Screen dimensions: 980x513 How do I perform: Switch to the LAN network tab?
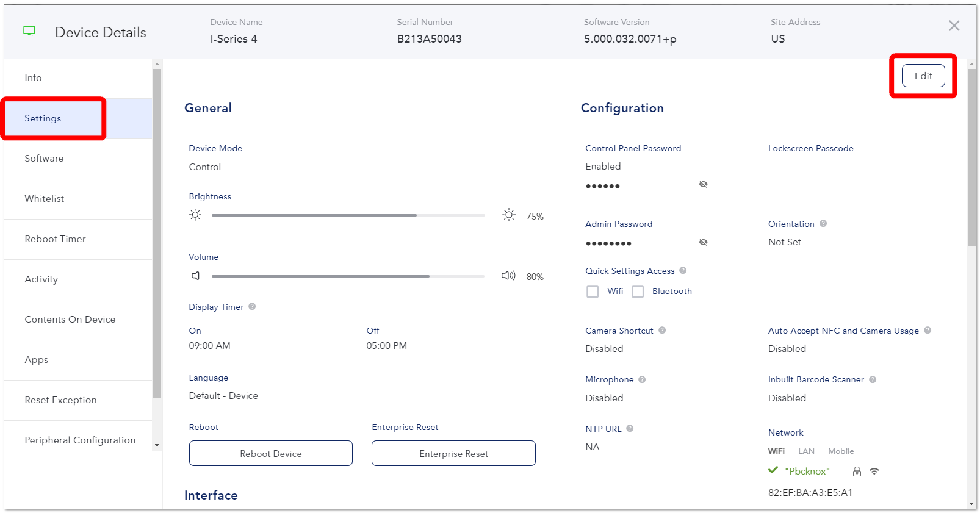(x=806, y=451)
